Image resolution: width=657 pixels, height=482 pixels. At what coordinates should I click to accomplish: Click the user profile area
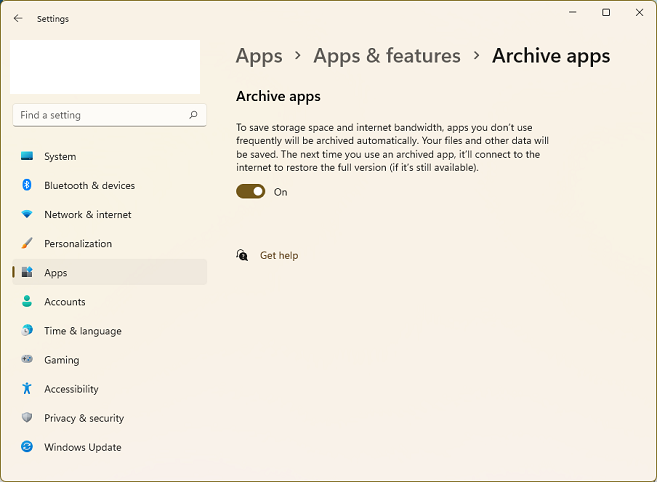point(105,67)
